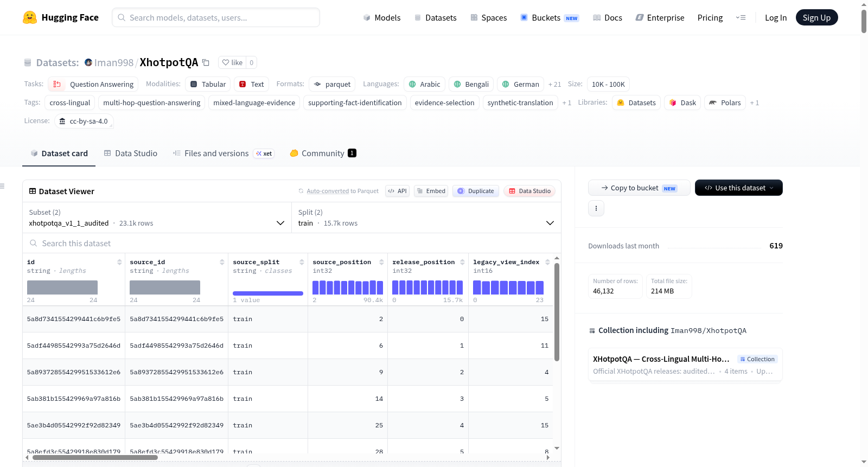Sort the source_id column
The image size is (868, 467).
coord(222,262)
